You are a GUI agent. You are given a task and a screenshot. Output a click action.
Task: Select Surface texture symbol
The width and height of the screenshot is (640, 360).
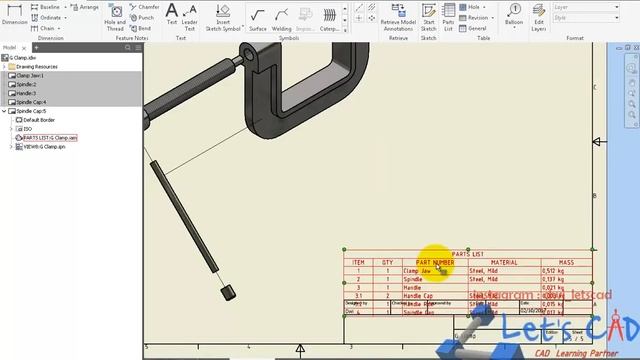pos(258,20)
